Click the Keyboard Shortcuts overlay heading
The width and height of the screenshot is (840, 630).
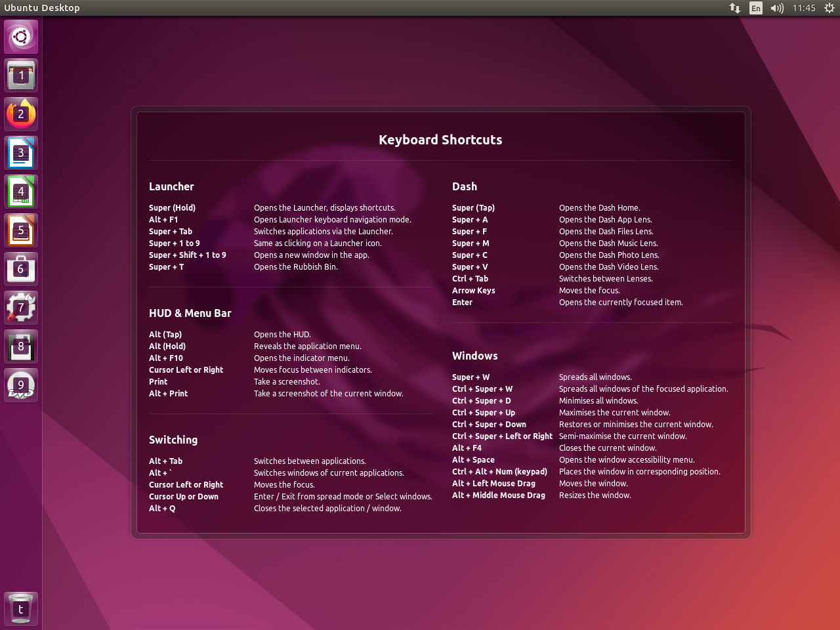click(440, 140)
